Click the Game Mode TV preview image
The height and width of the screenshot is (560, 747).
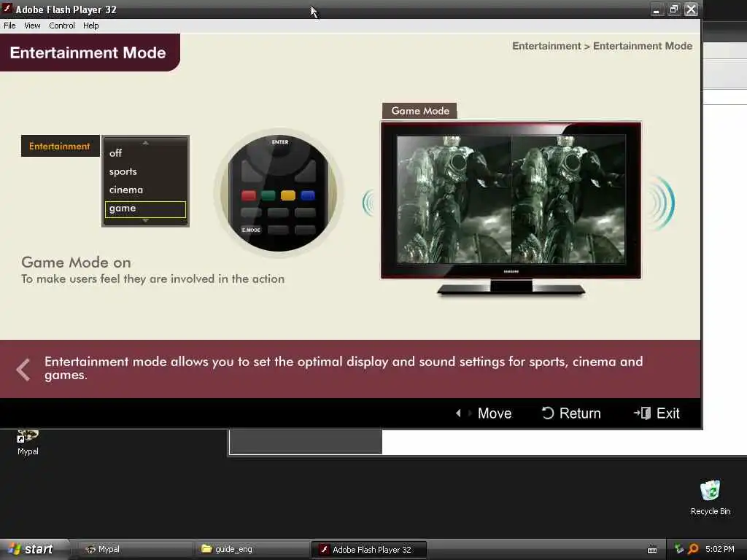pyautogui.click(x=511, y=200)
